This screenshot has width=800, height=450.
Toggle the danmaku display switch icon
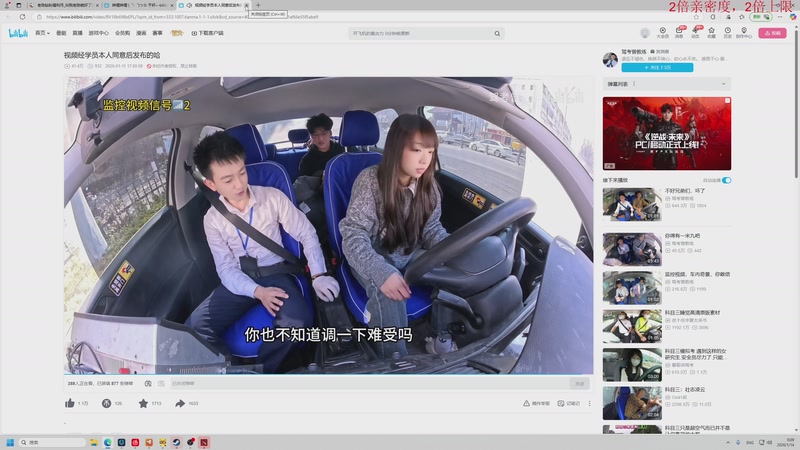[x=148, y=383]
